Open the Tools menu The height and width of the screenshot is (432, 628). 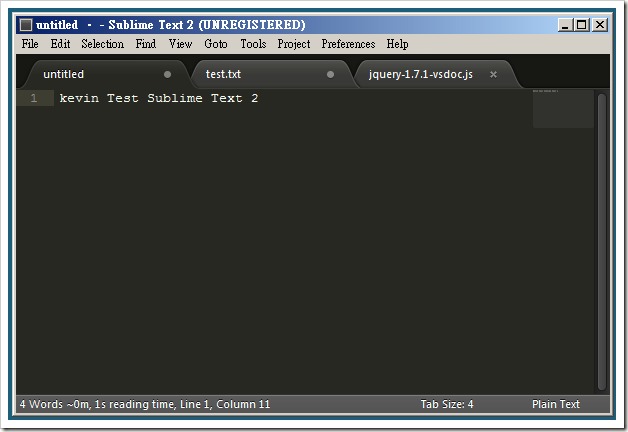[x=253, y=44]
